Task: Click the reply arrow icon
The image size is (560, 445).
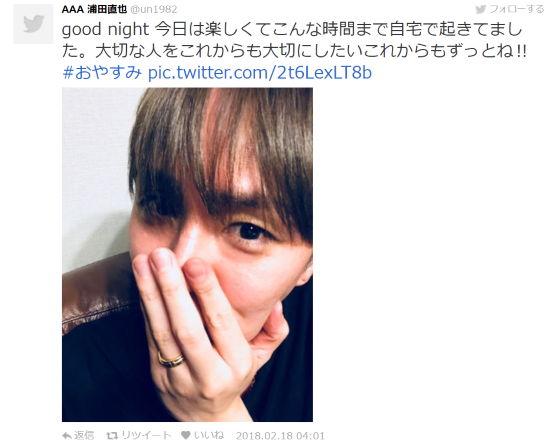Action: point(66,436)
